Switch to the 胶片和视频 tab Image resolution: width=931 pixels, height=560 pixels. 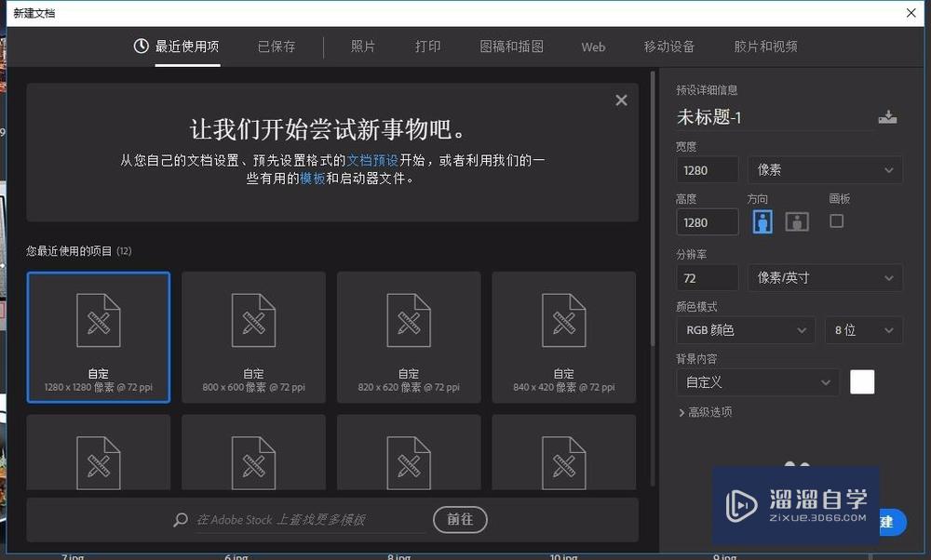coord(765,46)
